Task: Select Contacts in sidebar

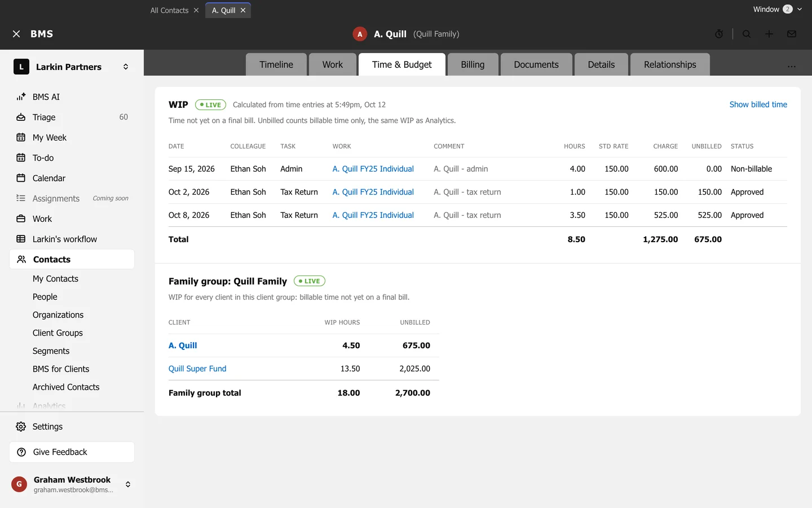Action: (x=72, y=260)
